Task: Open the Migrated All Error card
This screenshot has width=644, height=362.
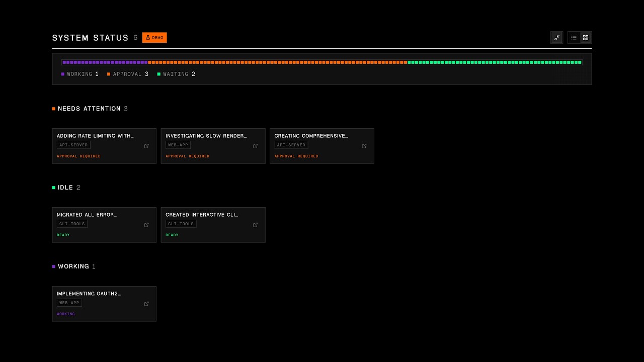Action: point(104,225)
